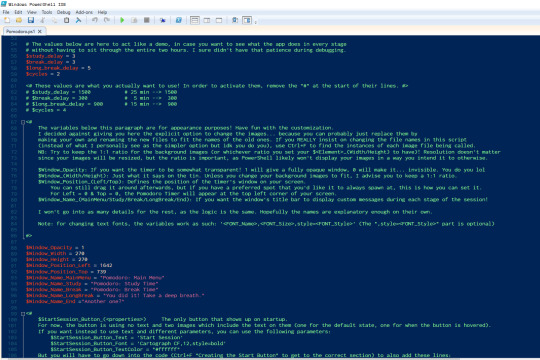Open the View menu
Viewport: 540px width, 360px height.
[x=32, y=12]
